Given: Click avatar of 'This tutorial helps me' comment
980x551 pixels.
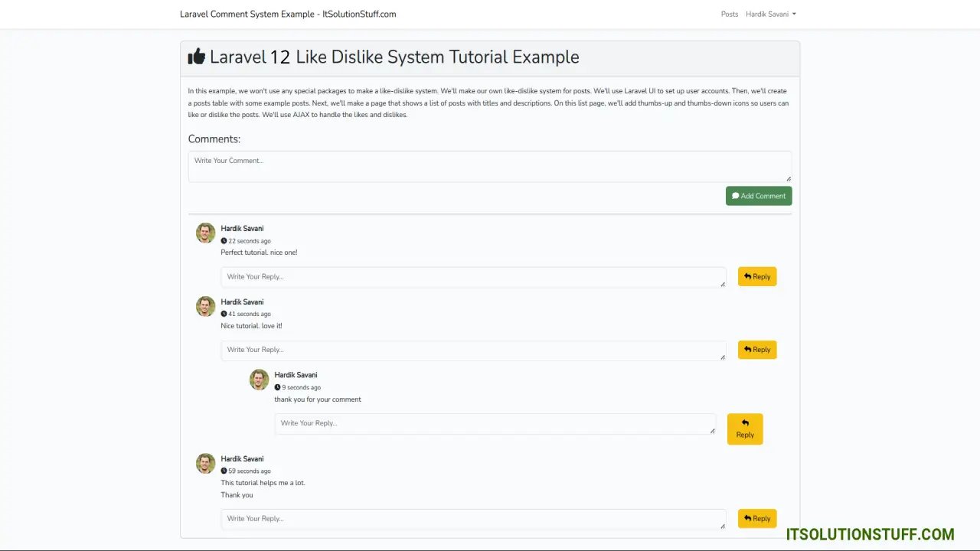Looking at the screenshot, I should [x=205, y=463].
